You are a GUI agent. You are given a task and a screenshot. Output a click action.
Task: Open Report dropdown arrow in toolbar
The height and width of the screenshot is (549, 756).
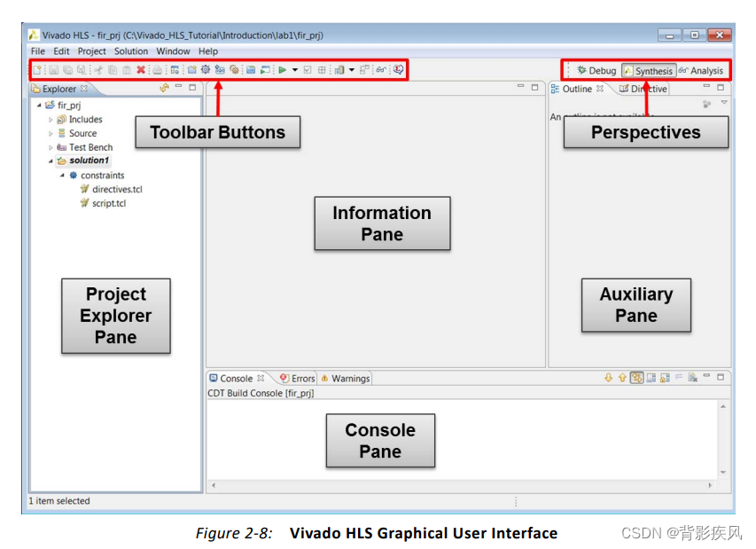352,70
